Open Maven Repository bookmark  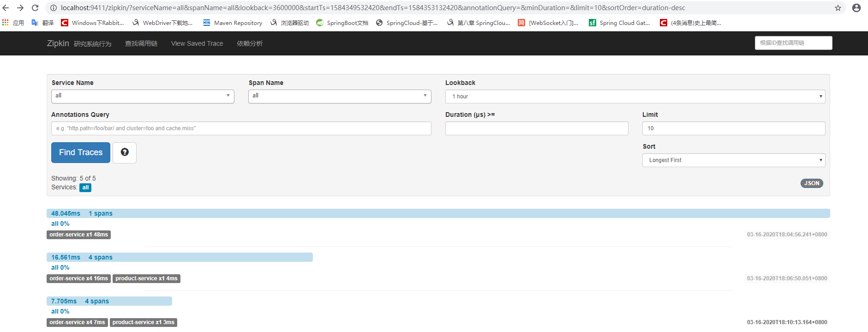click(233, 23)
